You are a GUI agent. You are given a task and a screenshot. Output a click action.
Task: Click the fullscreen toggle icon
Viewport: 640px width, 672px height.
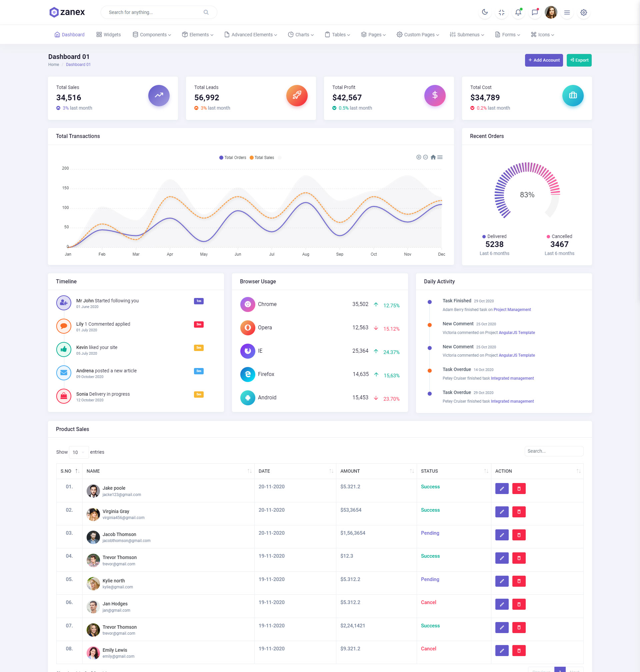click(501, 12)
